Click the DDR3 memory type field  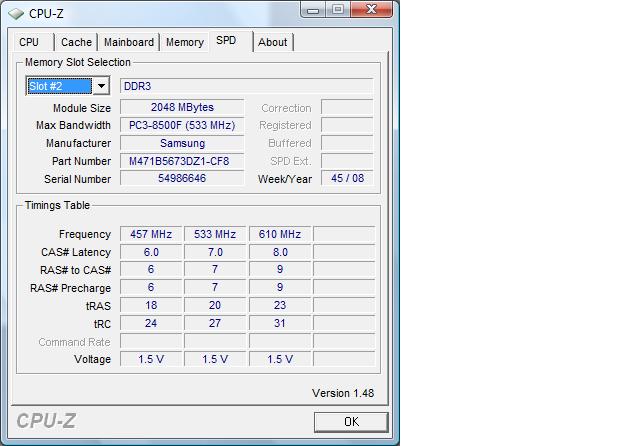coord(247,86)
